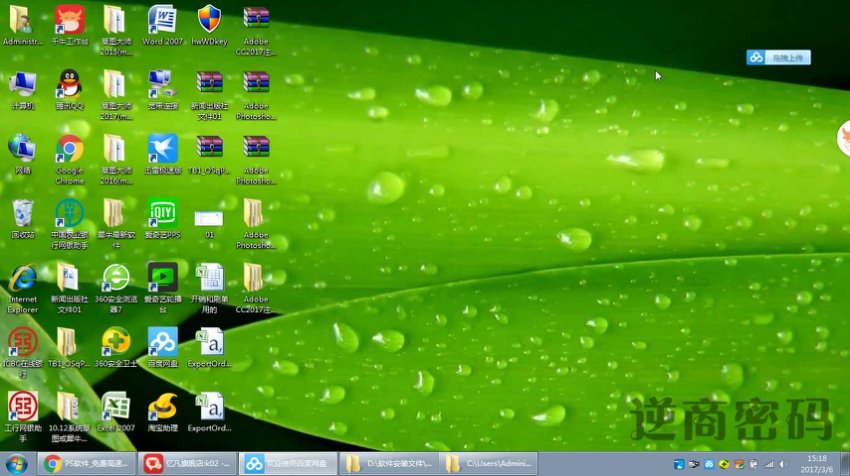
Task: Launch 千牛工作台 desktop shortcut
Action: click(x=69, y=25)
